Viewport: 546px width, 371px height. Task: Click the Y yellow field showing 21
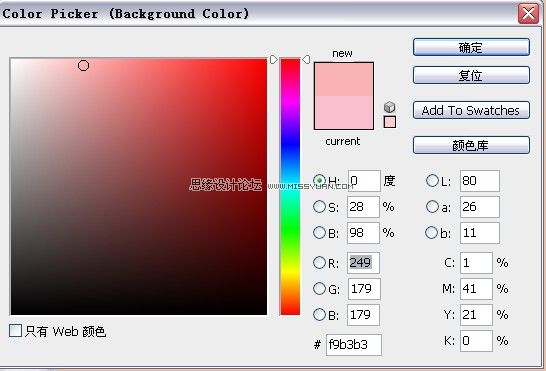pyautogui.click(x=476, y=315)
